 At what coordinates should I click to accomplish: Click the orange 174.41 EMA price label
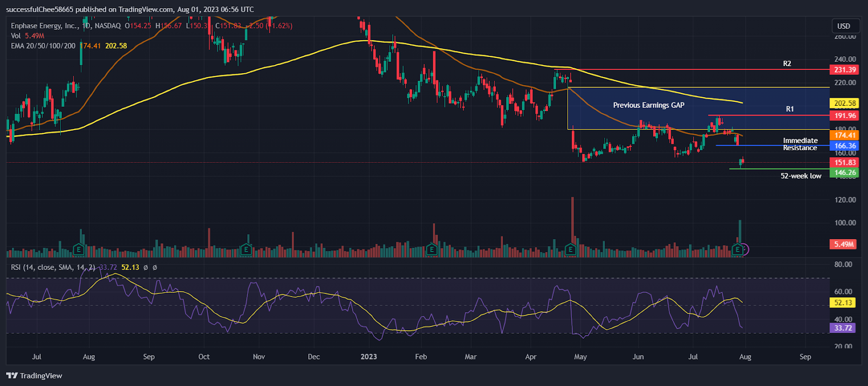point(845,136)
